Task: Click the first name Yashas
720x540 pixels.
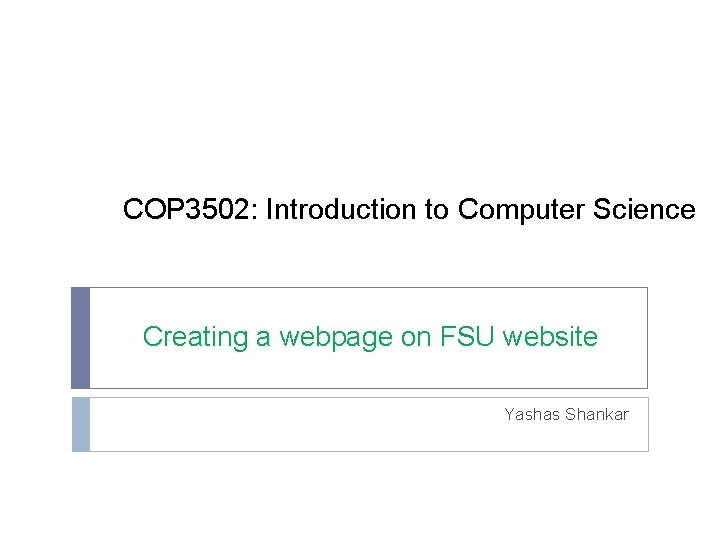Action: point(531,414)
